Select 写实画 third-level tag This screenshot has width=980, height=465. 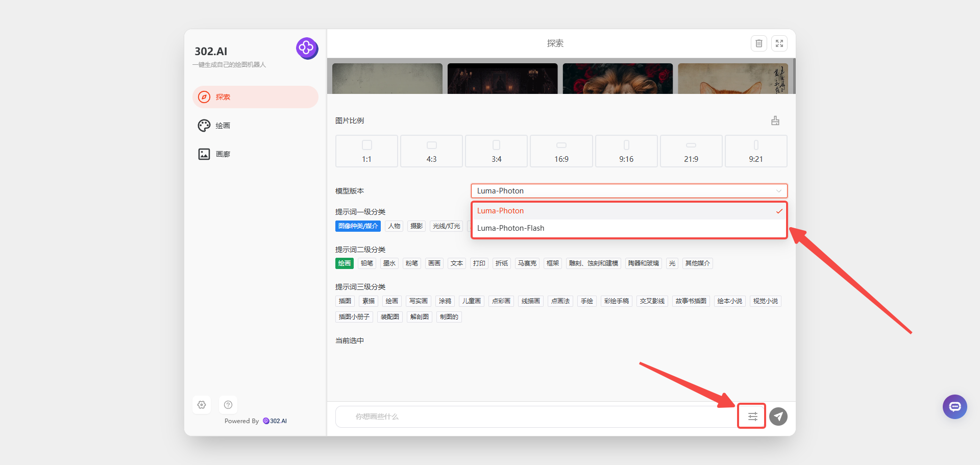point(419,301)
